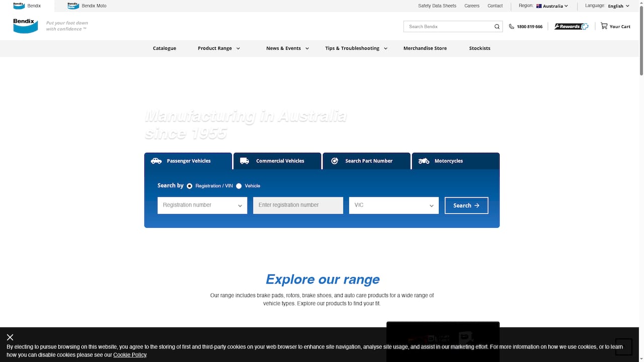644x362 pixels.
Task: Open the VIC state dropdown
Action: click(x=393, y=205)
